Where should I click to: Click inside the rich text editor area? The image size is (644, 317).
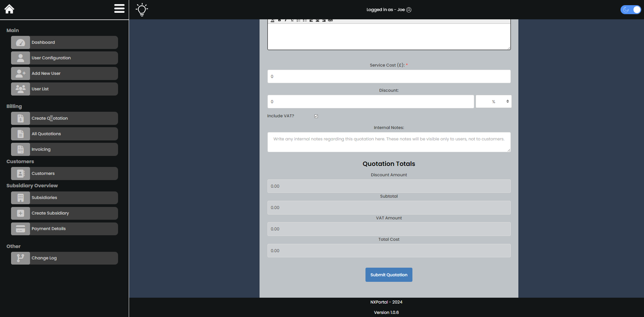tap(389, 37)
